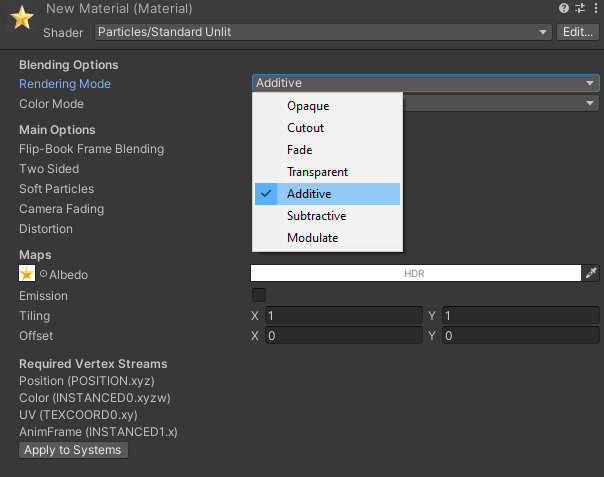This screenshot has width=604, height=477.
Task: Open the Shader dropdown
Action: click(323, 32)
